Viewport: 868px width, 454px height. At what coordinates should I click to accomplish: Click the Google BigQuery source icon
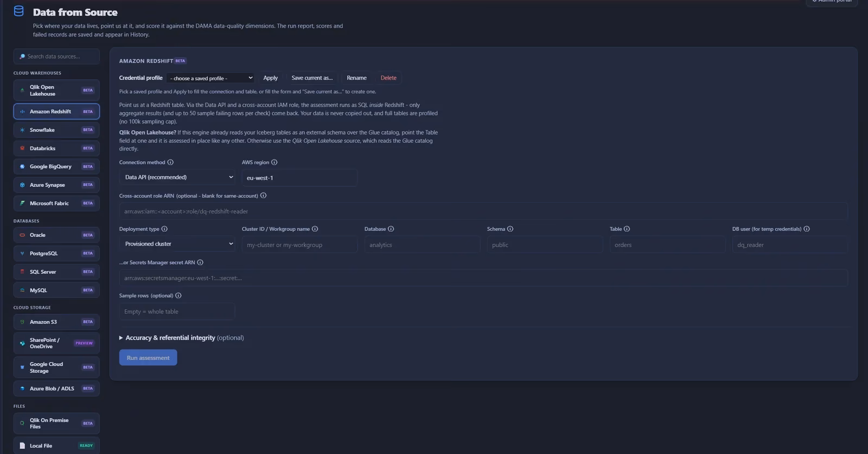click(x=22, y=167)
